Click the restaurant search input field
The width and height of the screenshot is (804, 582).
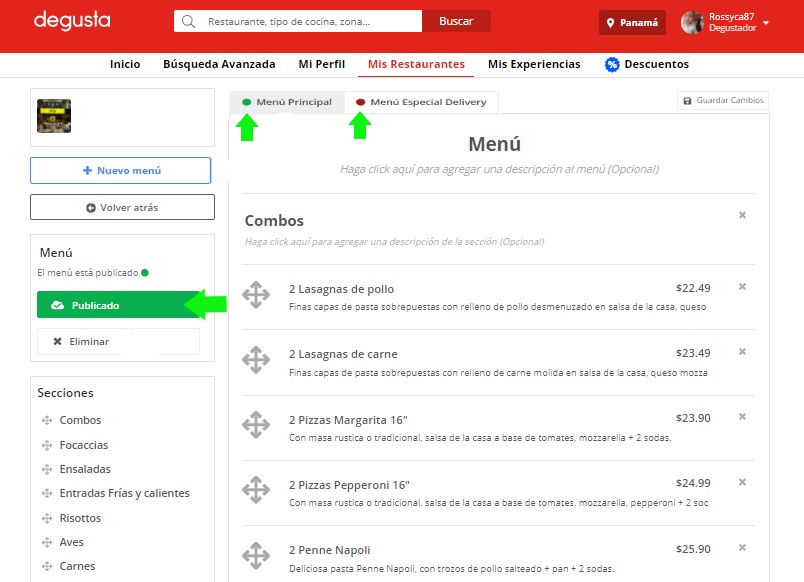click(x=298, y=22)
